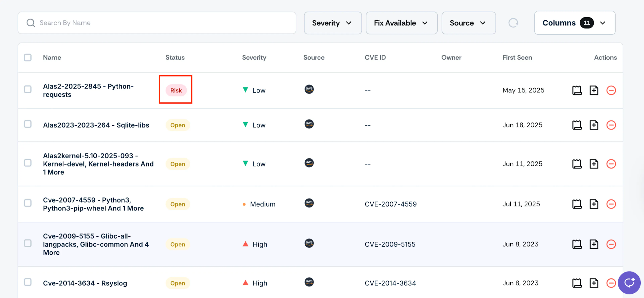
Task: Click the Risk status badge
Action: [x=176, y=91]
